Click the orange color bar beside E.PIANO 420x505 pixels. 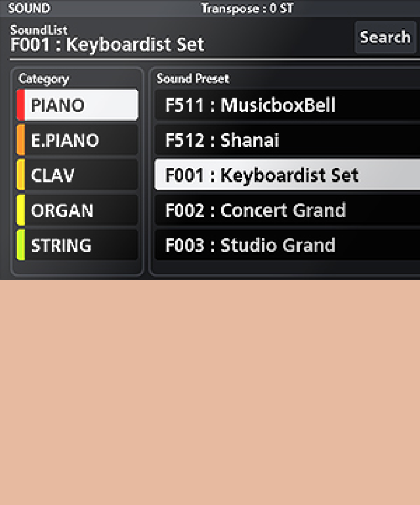tap(20, 140)
